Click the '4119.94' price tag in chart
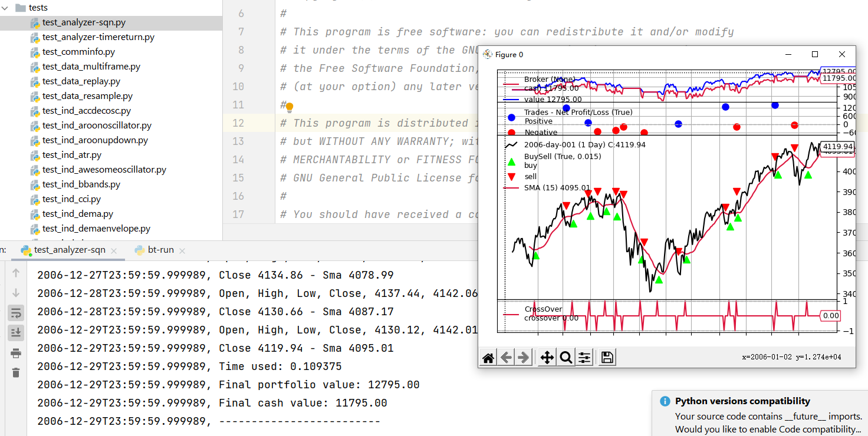 [x=838, y=147]
